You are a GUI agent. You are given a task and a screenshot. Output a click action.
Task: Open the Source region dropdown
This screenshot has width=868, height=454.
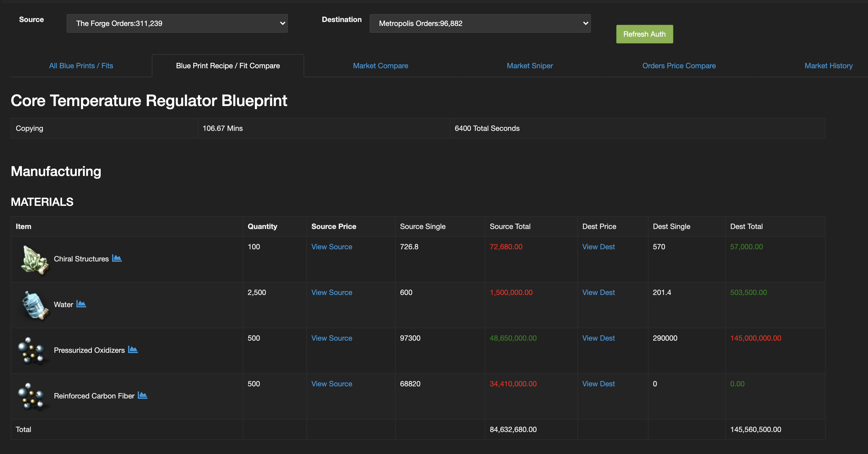click(177, 23)
